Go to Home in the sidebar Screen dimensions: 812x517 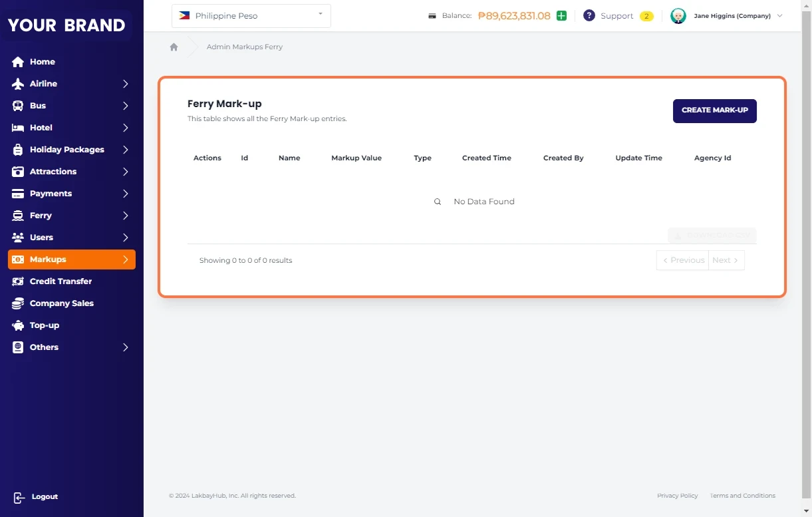point(43,62)
